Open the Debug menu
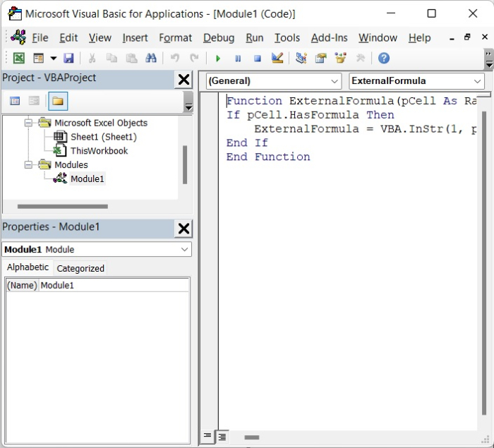This screenshot has width=494, height=448. (219, 38)
